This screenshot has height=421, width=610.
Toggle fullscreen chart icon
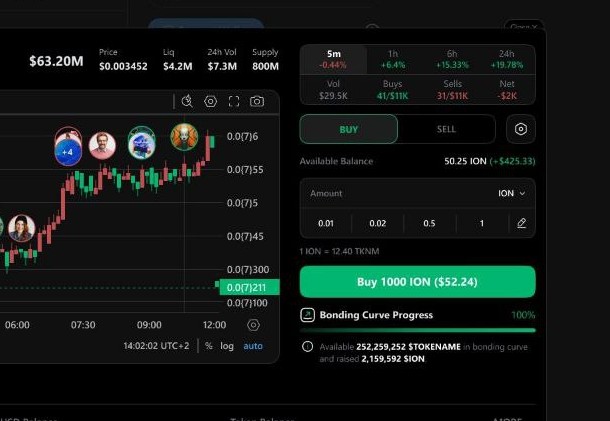coord(234,102)
